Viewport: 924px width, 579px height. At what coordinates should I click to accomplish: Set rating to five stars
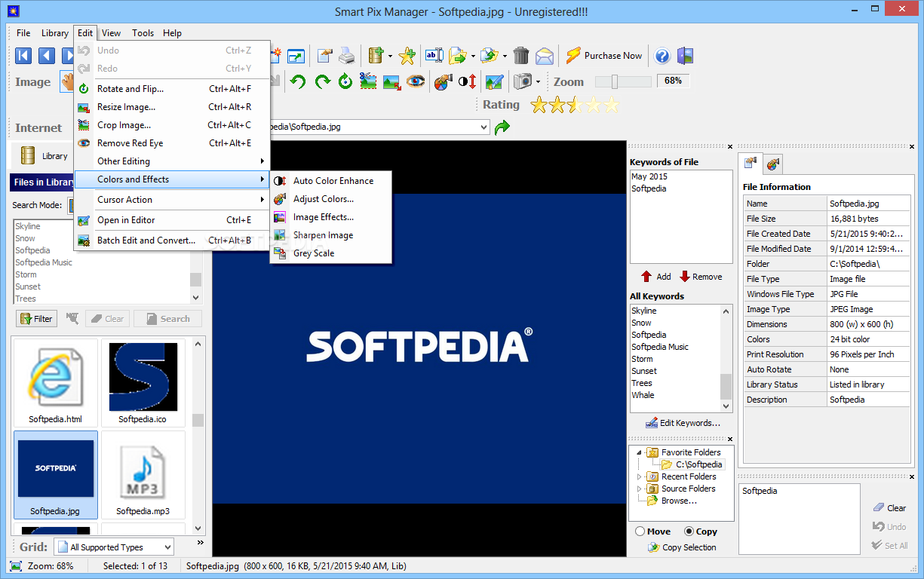(611, 106)
